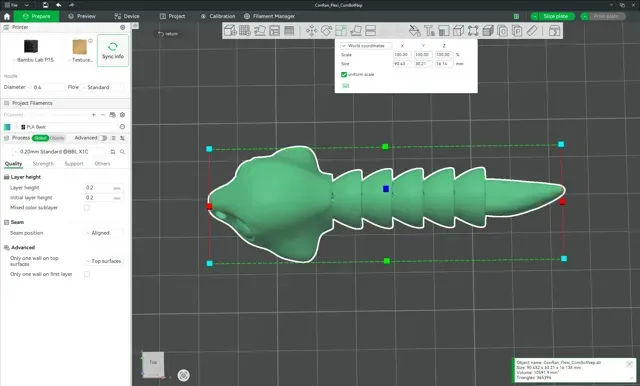Click the Auto orient icon
The height and width of the screenshot is (386, 640).
(x=260, y=31)
